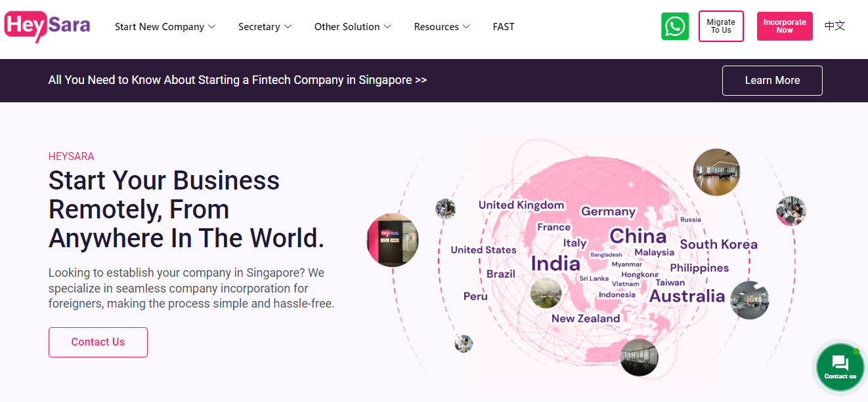Click the South Korea label
The height and width of the screenshot is (402, 868).
[718, 245]
